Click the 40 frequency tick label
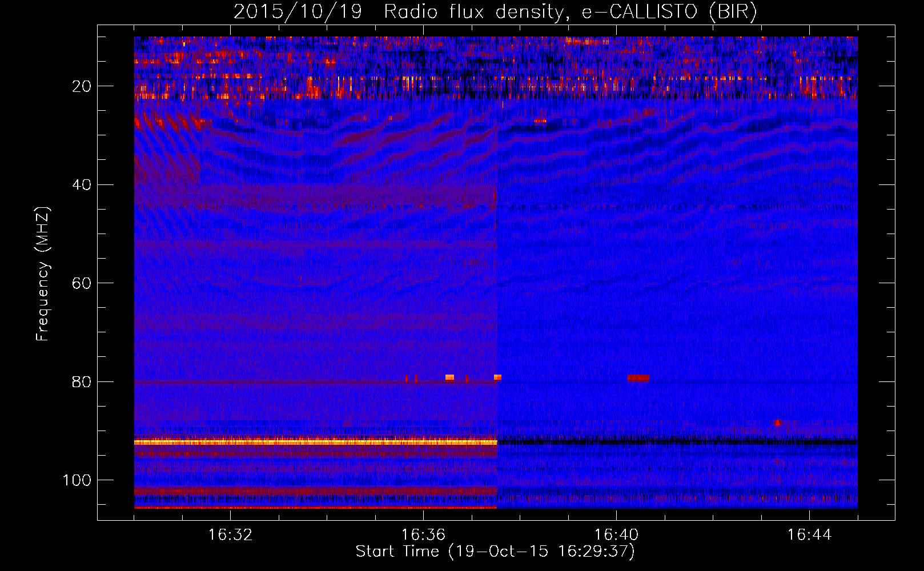 click(82, 185)
